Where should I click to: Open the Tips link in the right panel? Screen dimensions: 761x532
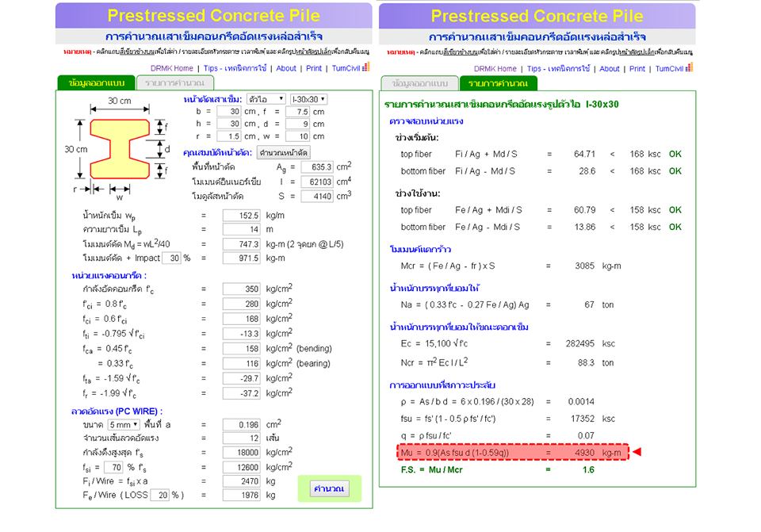(558, 69)
